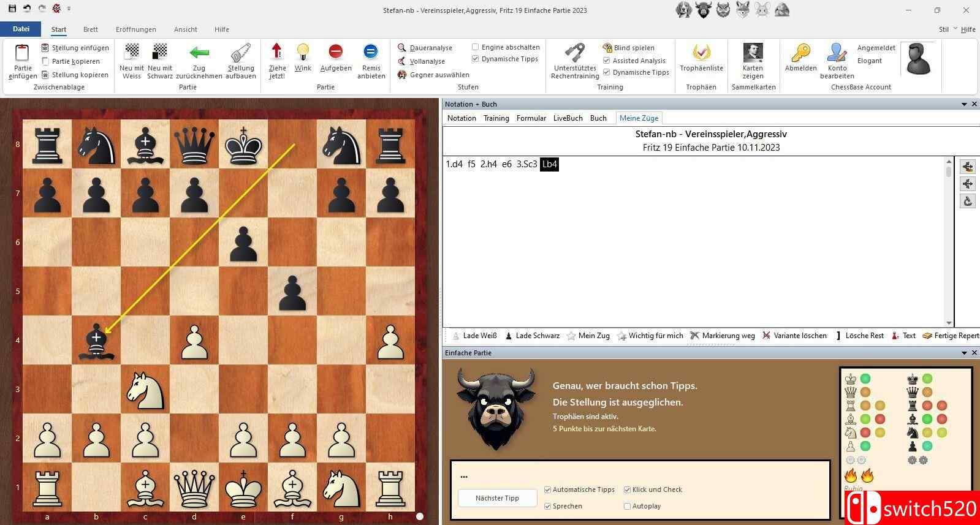Open Notation + Buch panel dropdown arrow
Viewport: 980px width, 525px height.
click(x=964, y=104)
